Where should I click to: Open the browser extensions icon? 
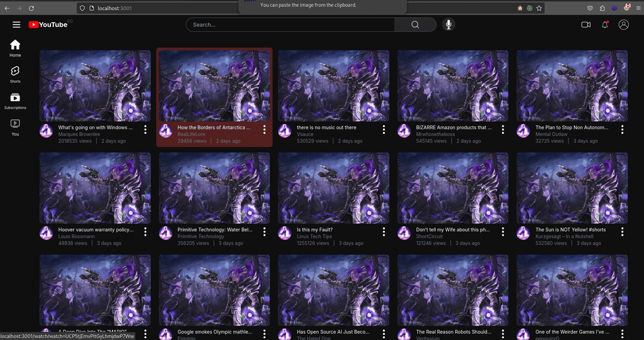click(602, 8)
